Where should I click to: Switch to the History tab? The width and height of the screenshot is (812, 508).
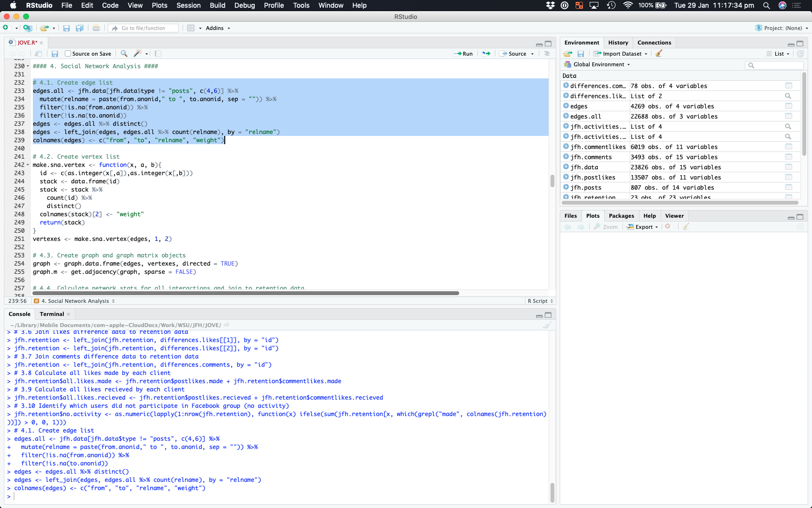[618, 43]
